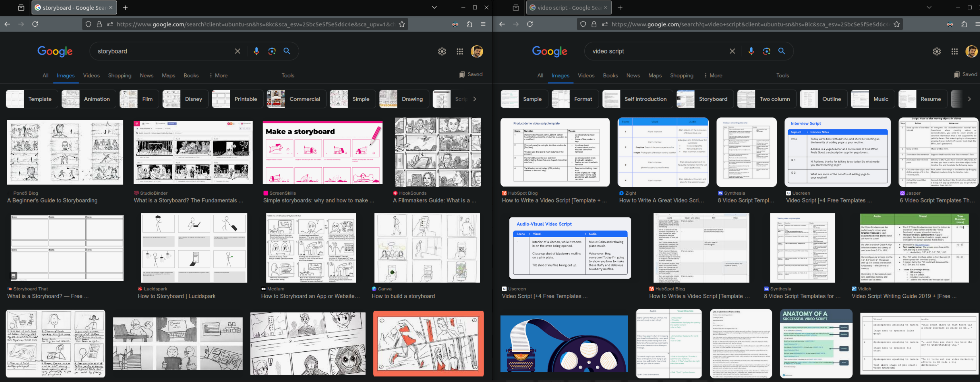Switch to Shopping tab in storyboard window
The image size is (980, 382).
click(x=120, y=75)
